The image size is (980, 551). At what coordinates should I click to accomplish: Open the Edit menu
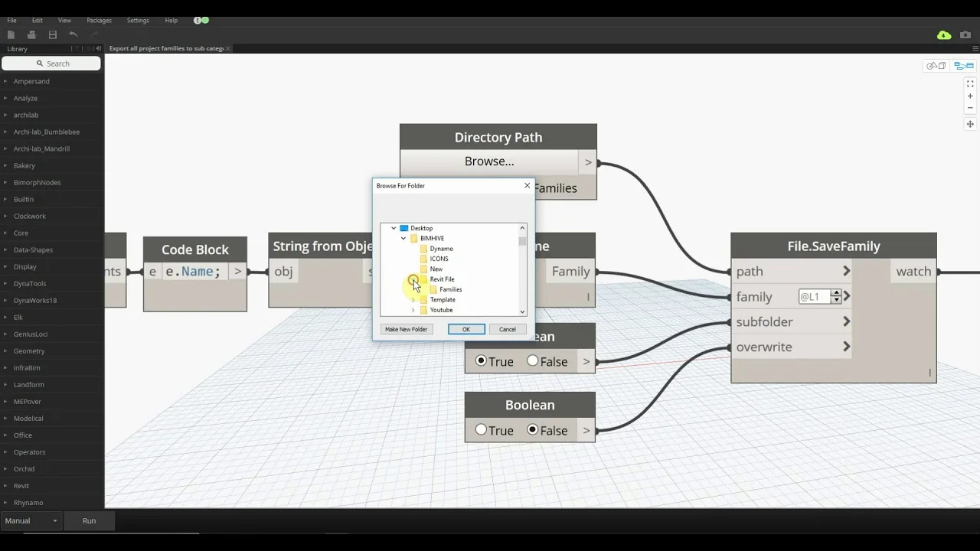click(37, 20)
